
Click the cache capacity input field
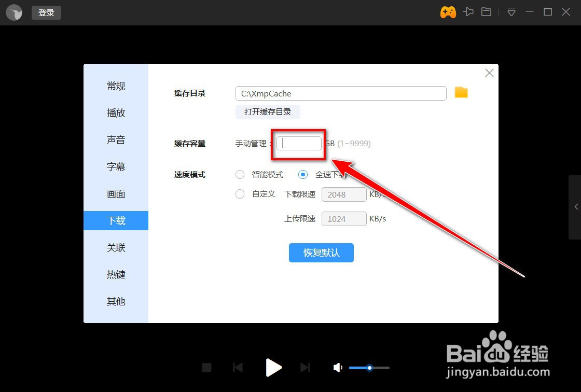(298, 143)
